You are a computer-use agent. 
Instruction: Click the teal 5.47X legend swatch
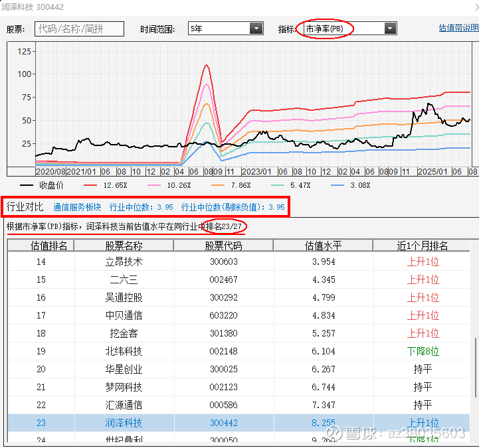point(278,185)
